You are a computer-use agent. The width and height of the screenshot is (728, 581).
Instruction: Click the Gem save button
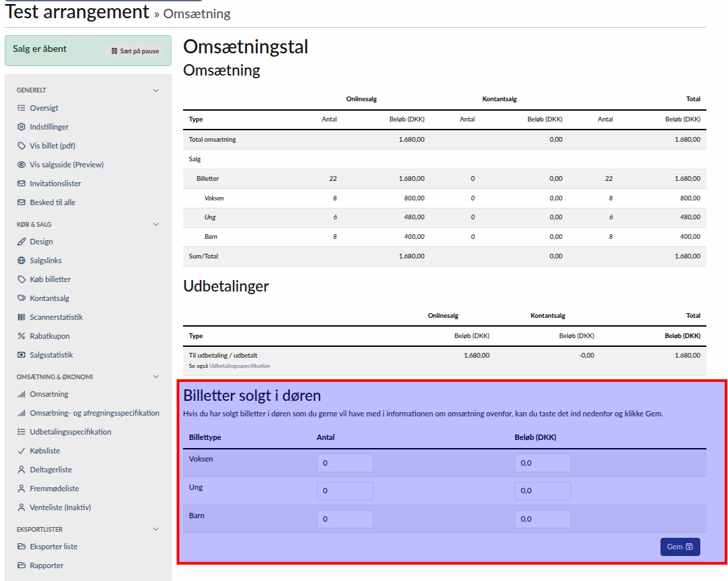click(x=679, y=547)
